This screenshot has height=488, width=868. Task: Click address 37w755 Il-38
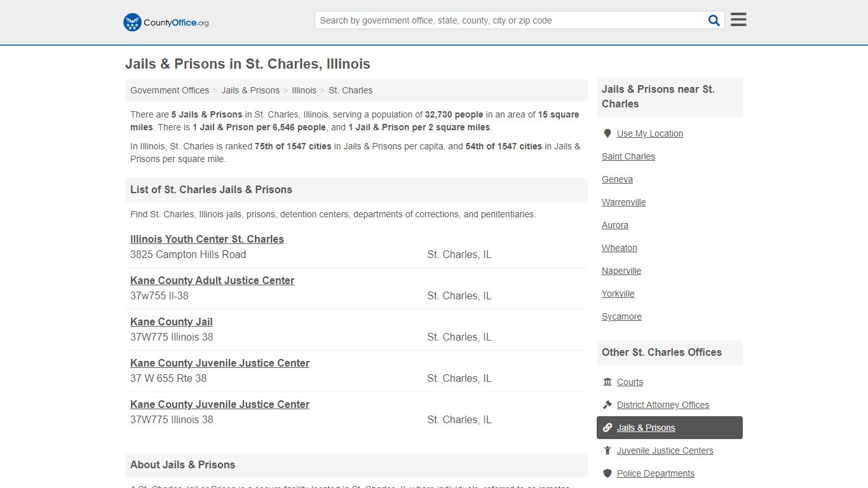pyautogui.click(x=159, y=295)
